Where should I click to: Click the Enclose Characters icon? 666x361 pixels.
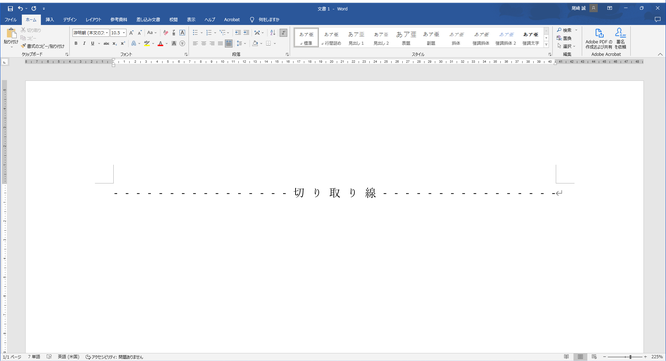coord(182,43)
